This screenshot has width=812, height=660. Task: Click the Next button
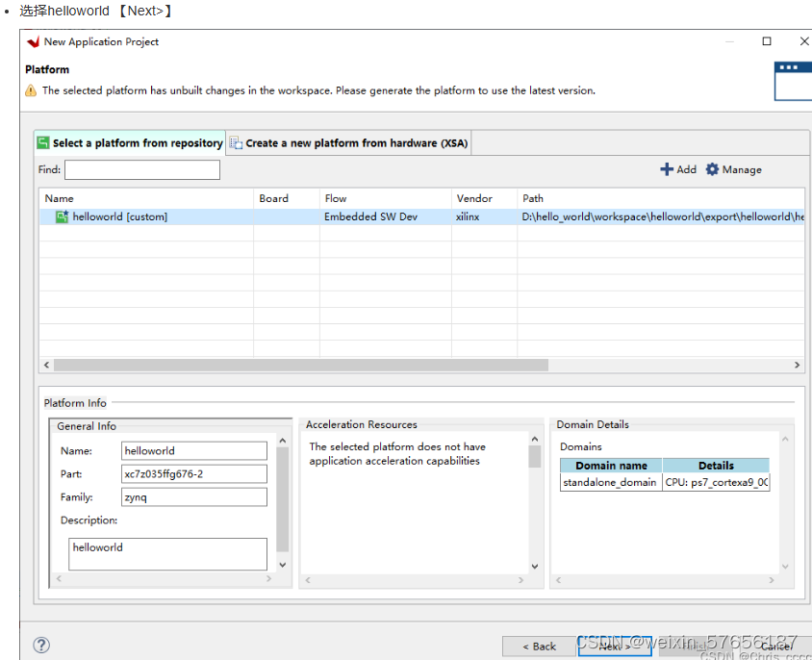pos(615,646)
